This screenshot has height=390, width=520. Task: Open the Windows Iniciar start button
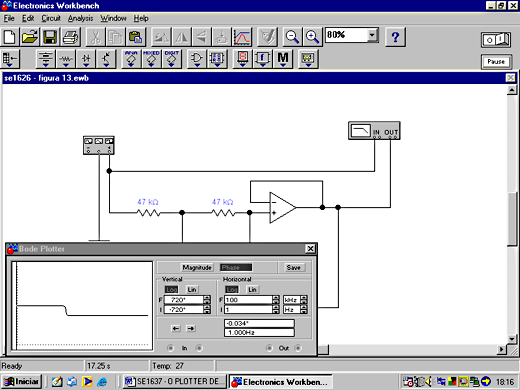(22, 381)
